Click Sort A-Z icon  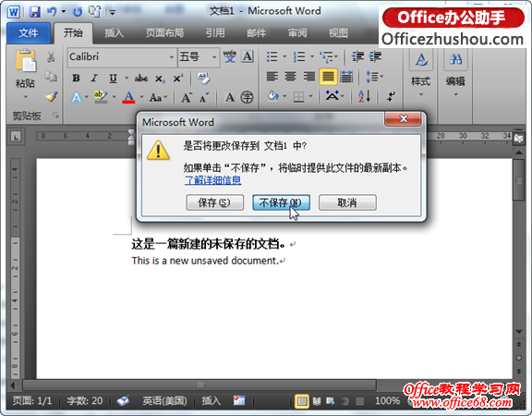click(x=365, y=97)
